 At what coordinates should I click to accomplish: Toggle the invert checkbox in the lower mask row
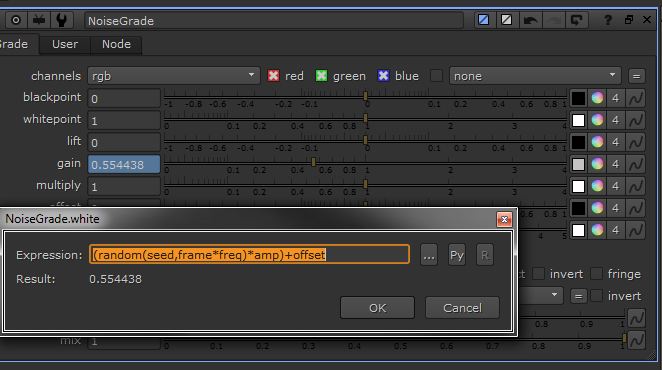point(596,296)
